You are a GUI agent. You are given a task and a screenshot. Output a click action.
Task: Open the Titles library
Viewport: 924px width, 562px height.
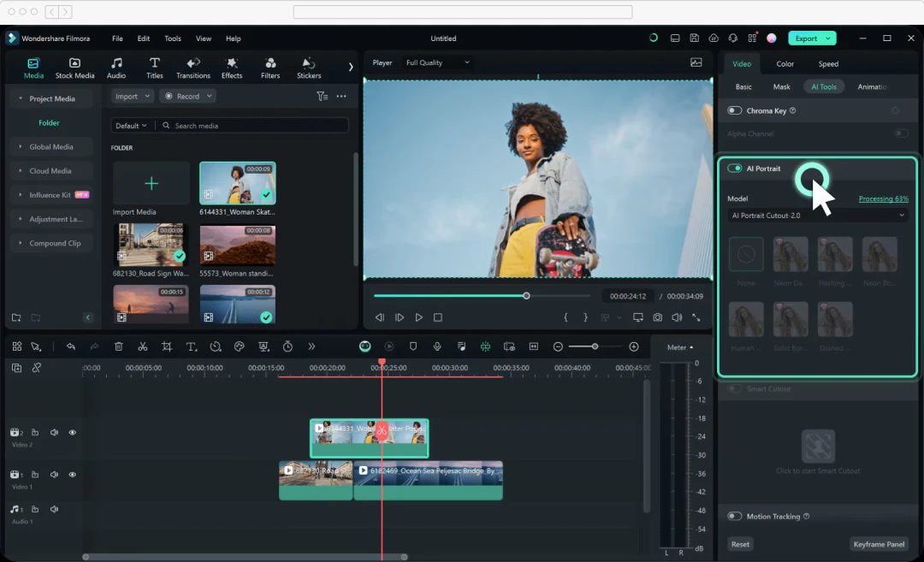pyautogui.click(x=154, y=68)
